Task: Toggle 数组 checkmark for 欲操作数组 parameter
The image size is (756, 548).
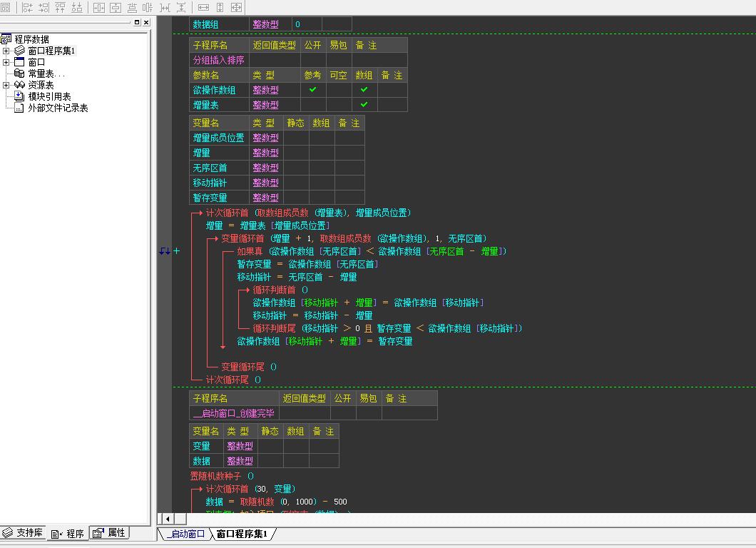Action: (x=364, y=90)
